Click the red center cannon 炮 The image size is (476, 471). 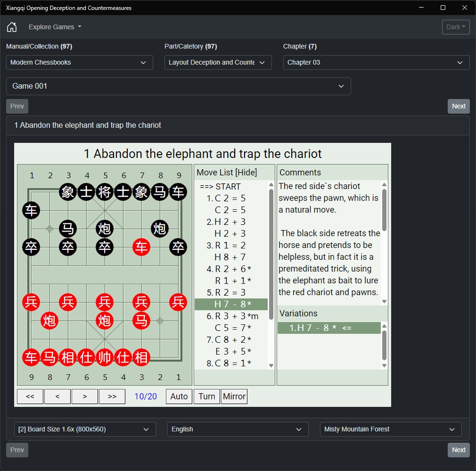pyautogui.click(x=105, y=321)
